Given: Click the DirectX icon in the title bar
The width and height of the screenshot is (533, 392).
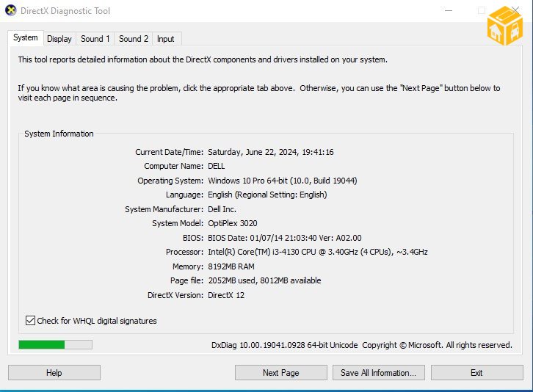Looking at the screenshot, I should point(11,10).
